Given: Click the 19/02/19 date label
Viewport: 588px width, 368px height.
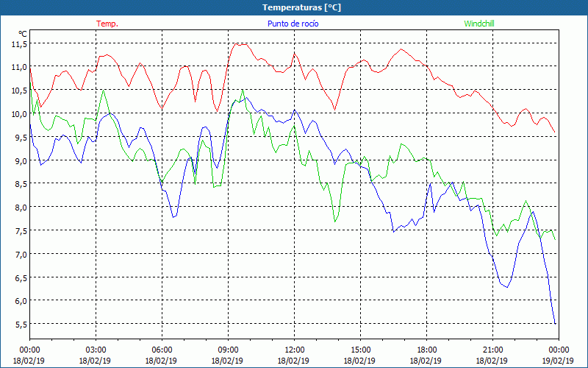Looking at the screenshot, I should pos(558,361).
